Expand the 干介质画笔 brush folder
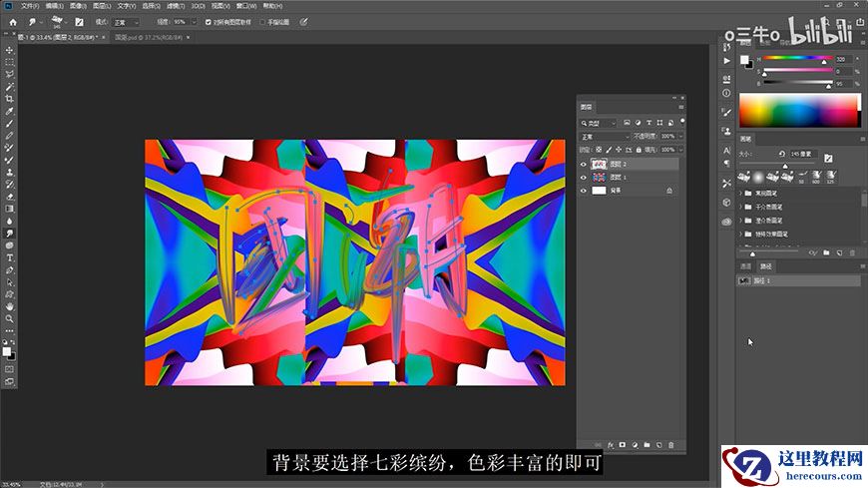 tap(741, 207)
